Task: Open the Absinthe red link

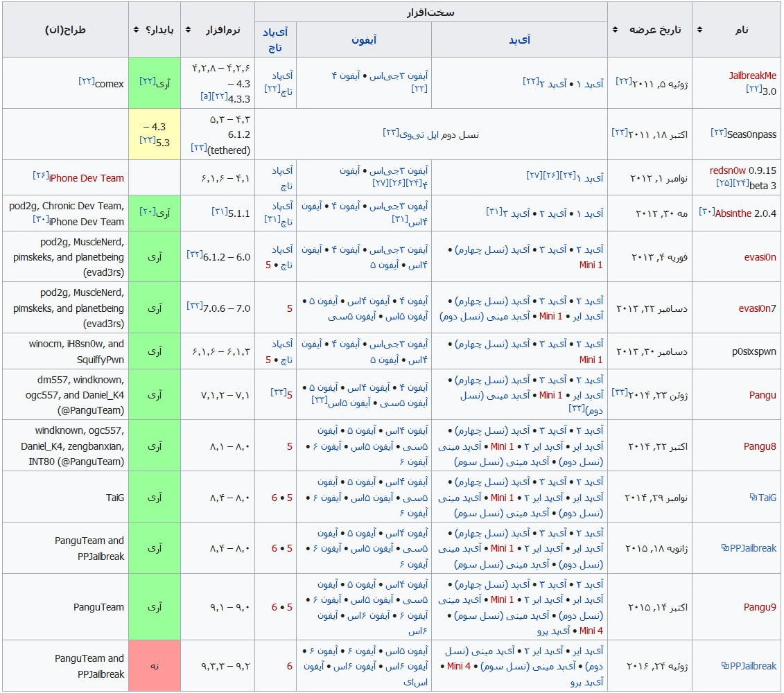Action: click(733, 213)
